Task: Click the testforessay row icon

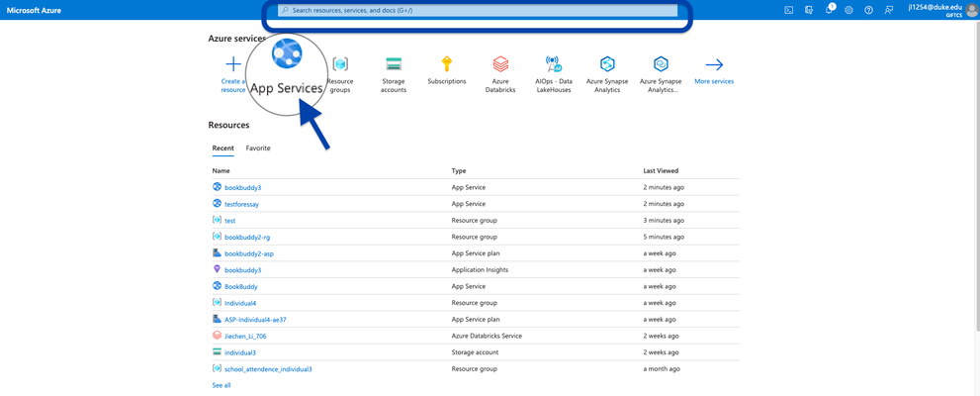Action: [x=217, y=203]
